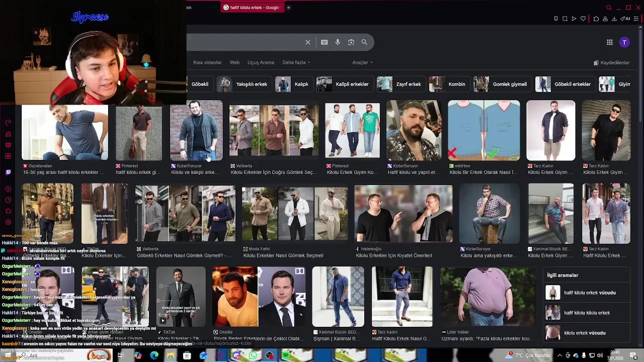This screenshot has width=644, height=362.
Task: Open the browser easy setup menu icon
Action: (x=636, y=19)
